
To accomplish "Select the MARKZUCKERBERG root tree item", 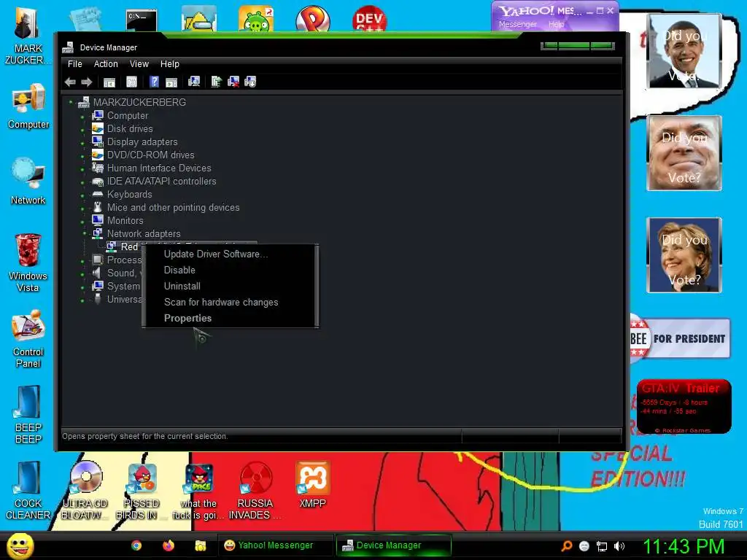I will click(139, 102).
